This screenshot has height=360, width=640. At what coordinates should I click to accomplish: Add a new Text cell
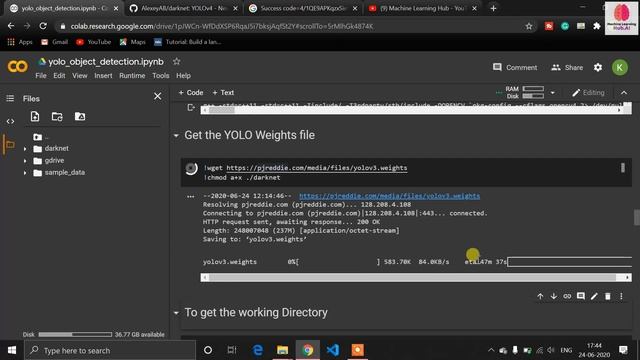click(x=223, y=93)
